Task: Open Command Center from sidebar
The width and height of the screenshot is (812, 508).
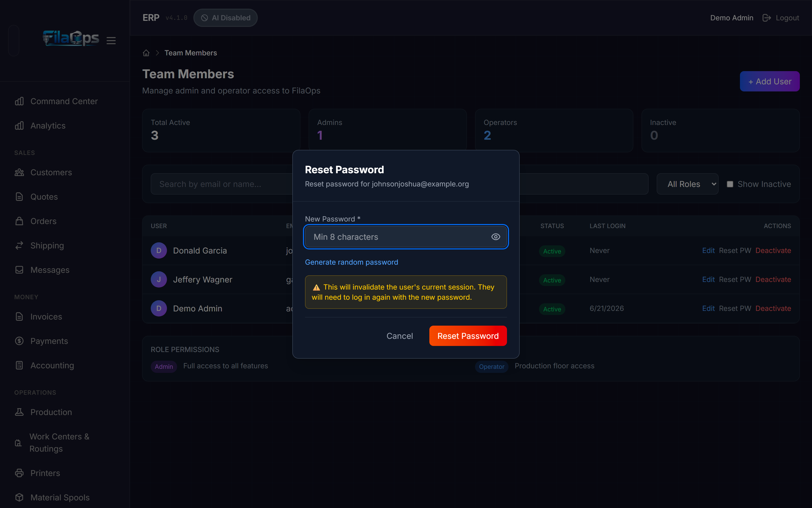Action: point(64,101)
